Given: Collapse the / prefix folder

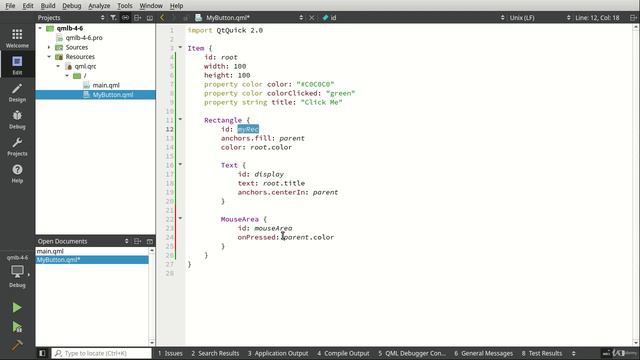Looking at the screenshot, I should tap(67, 76).
